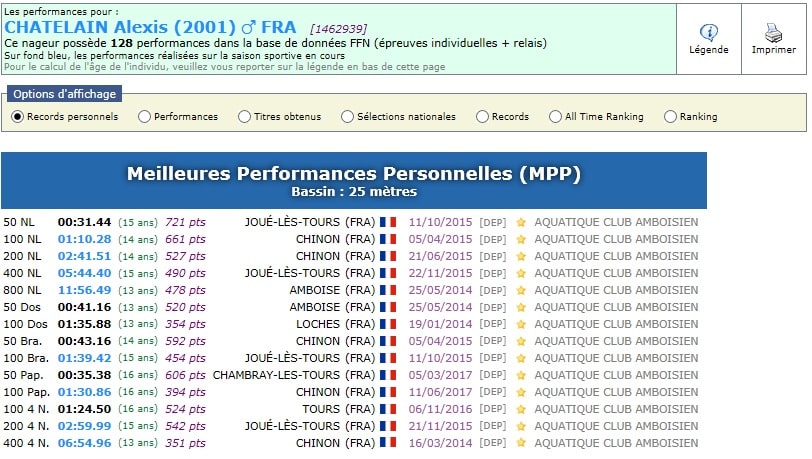Viewport: 812px width, 459px height.
Task: Select the Ranking radio button
Action: tap(671, 117)
